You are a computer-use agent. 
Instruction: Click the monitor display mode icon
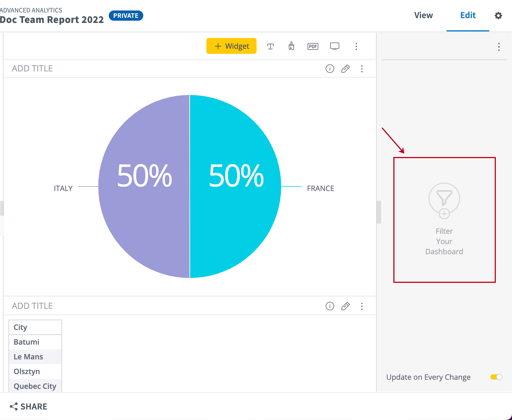pos(334,46)
